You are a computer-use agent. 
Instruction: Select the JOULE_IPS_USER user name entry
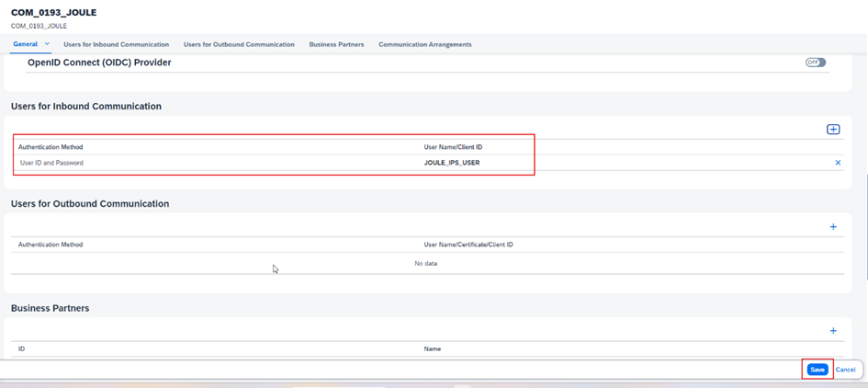pyautogui.click(x=451, y=163)
